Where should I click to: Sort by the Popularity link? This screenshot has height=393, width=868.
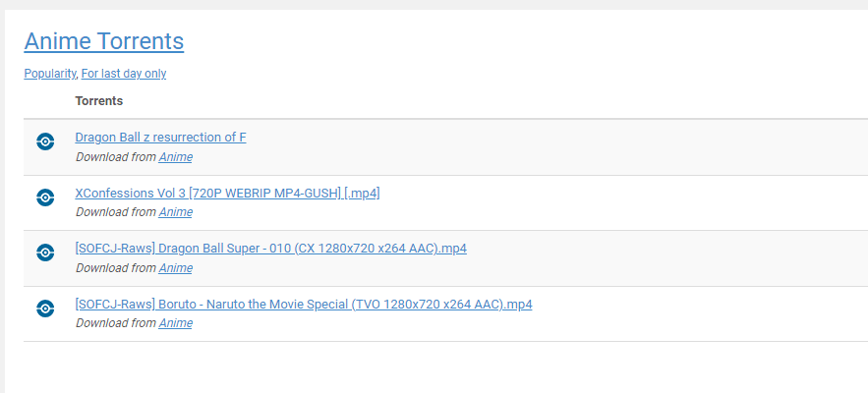[x=50, y=74]
